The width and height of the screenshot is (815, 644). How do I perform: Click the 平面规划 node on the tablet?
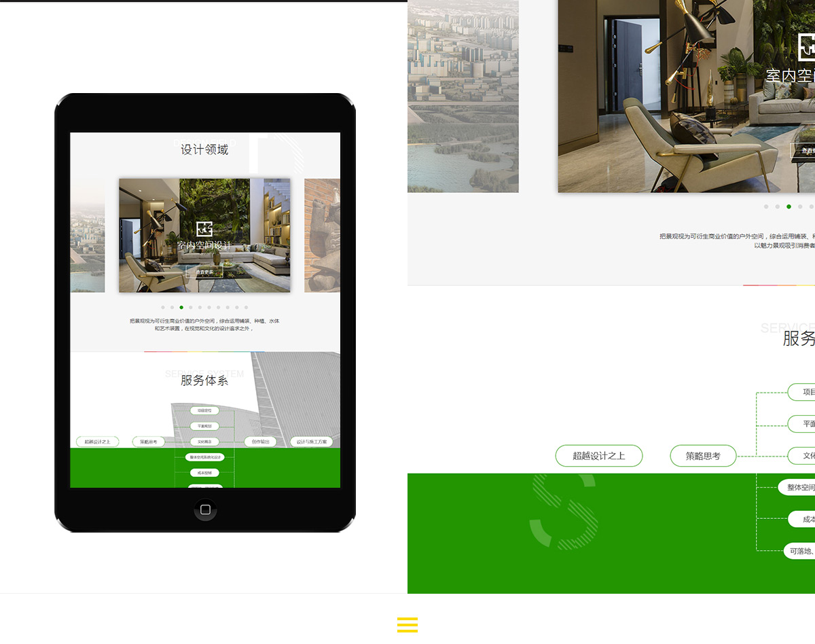coord(204,426)
